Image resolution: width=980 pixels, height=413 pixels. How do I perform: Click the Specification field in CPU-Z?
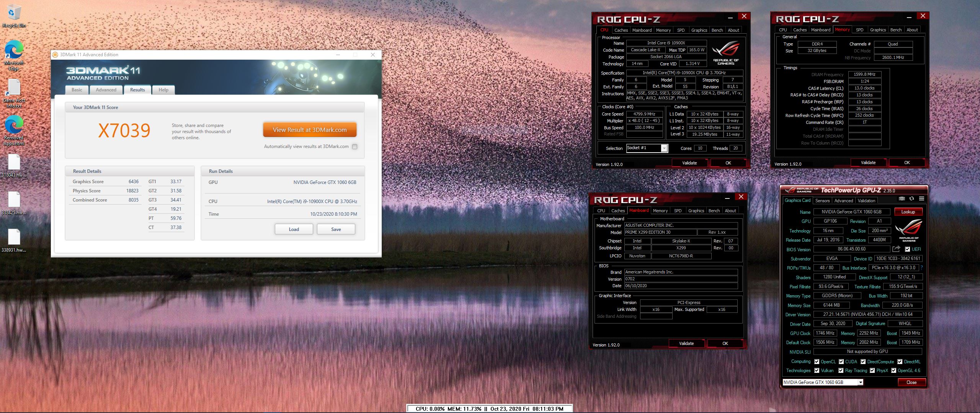tap(684, 73)
